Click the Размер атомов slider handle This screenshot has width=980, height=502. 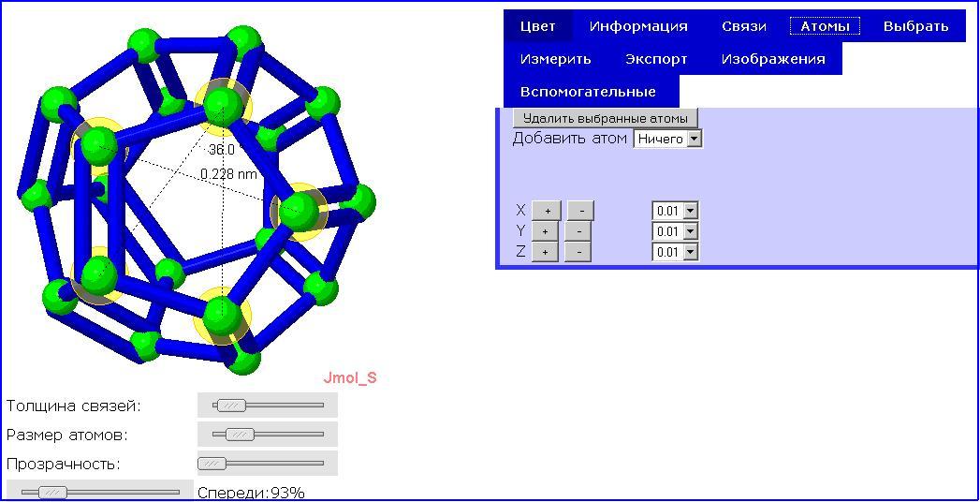click(240, 434)
